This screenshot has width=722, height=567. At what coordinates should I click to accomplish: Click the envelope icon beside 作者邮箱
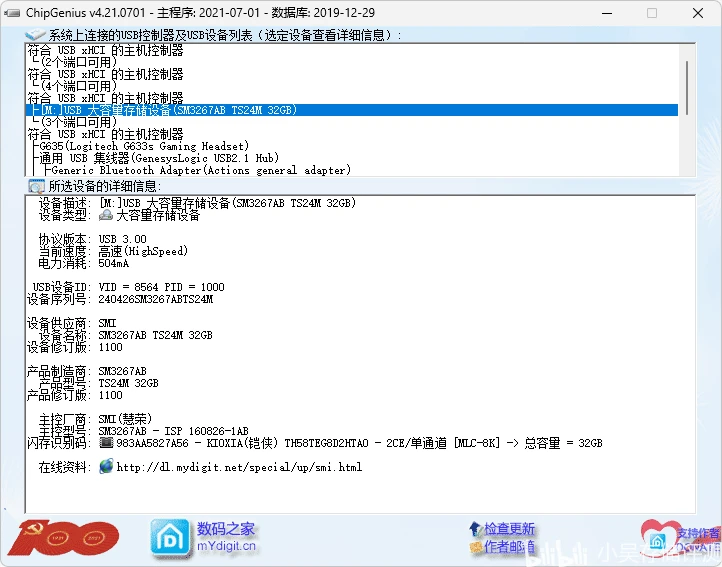[476, 547]
